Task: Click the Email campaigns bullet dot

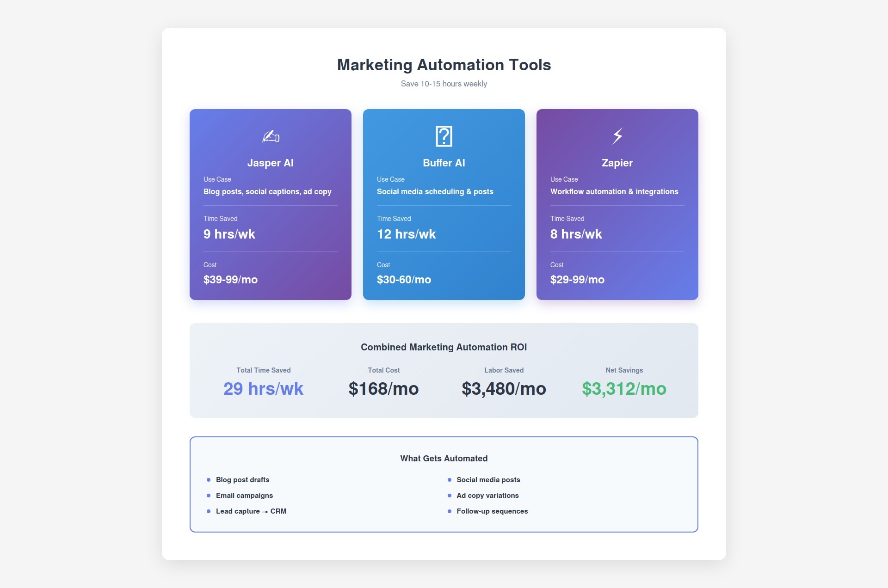Action: [209, 496]
